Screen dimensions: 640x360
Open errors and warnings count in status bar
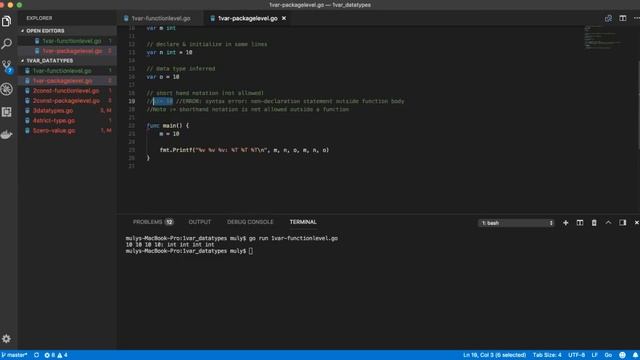pyautogui.click(x=56, y=355)
